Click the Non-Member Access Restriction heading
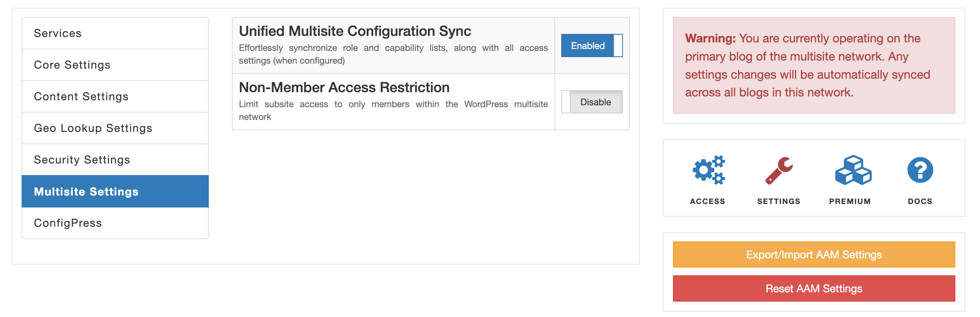Screen dimensions: 980x317 point(344,87)
